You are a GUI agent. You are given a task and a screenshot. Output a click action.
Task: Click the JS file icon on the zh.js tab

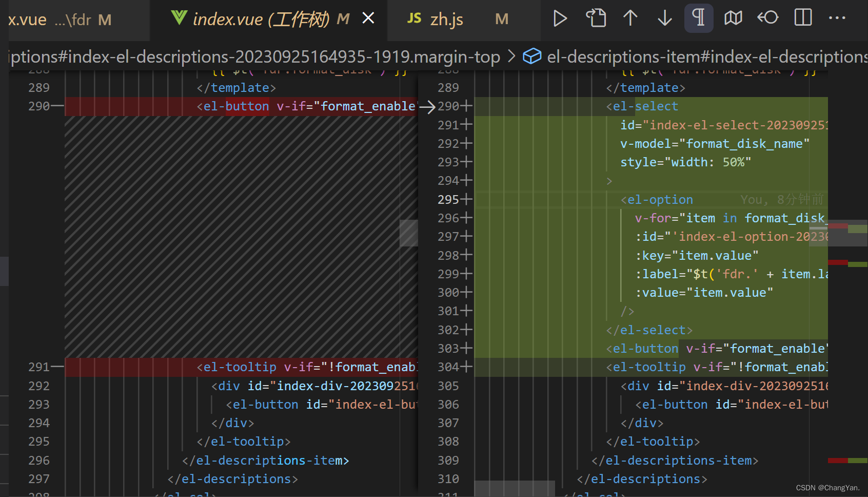[414, 19]
